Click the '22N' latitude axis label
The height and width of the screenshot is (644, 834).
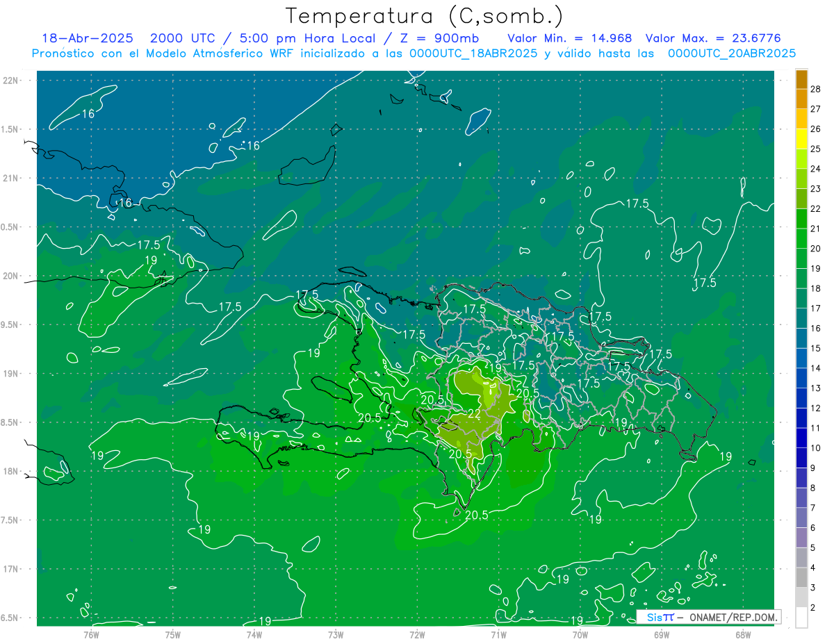click(x=10, y=81)
